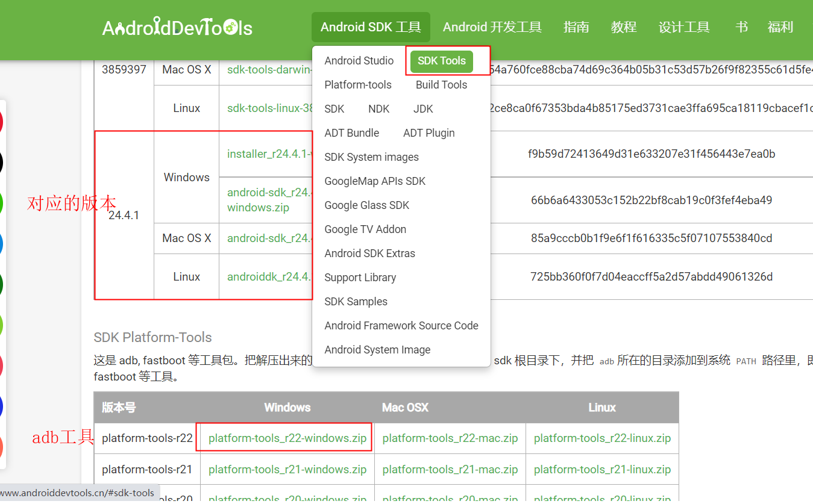Go to 指南 in the top navigation
The height and width of the screenshot is (504, 813).
click(576, 27)
